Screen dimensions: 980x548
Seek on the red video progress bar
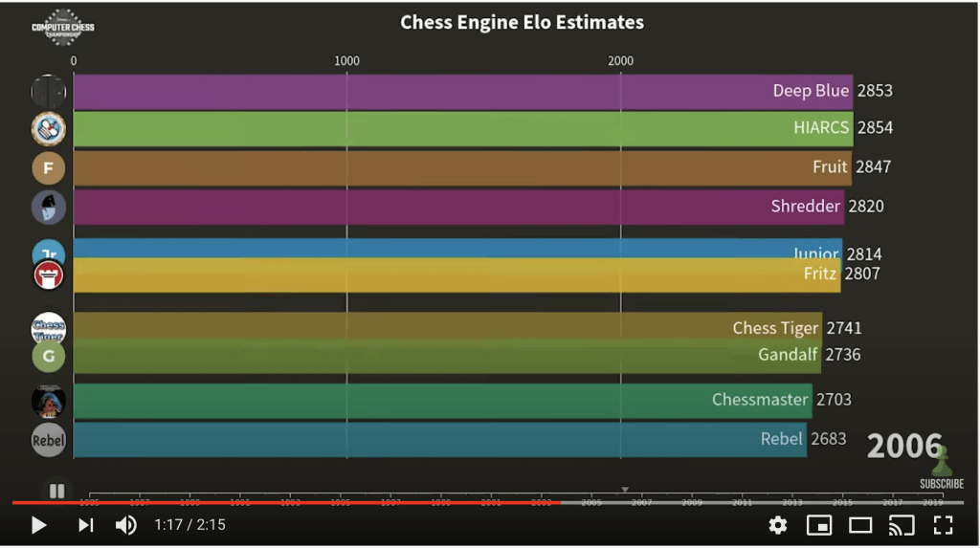click(x=287, y=502)
